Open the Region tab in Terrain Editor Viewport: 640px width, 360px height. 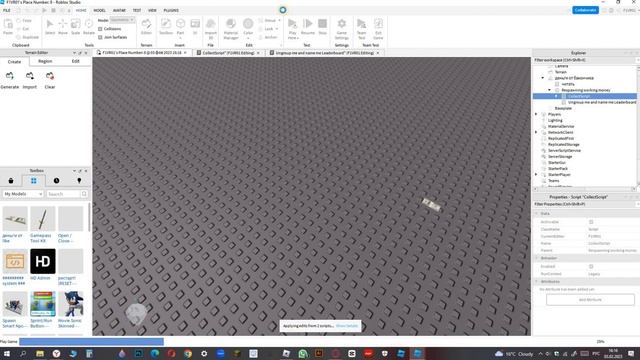[x=45, y=61]
